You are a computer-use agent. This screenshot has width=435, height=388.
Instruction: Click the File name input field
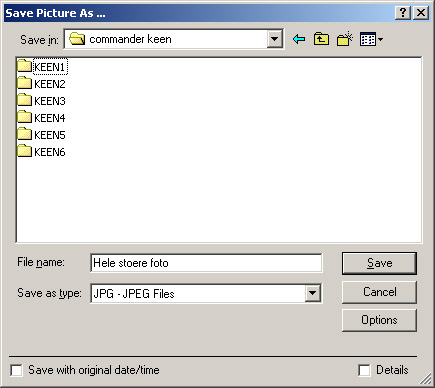pyautogui.click(x=206, y=263)
